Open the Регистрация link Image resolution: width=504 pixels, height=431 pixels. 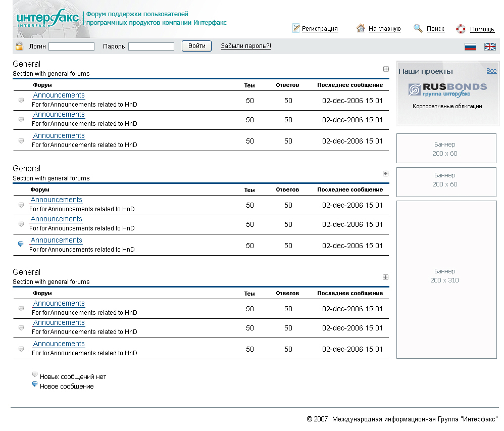[x=320, y=29]
